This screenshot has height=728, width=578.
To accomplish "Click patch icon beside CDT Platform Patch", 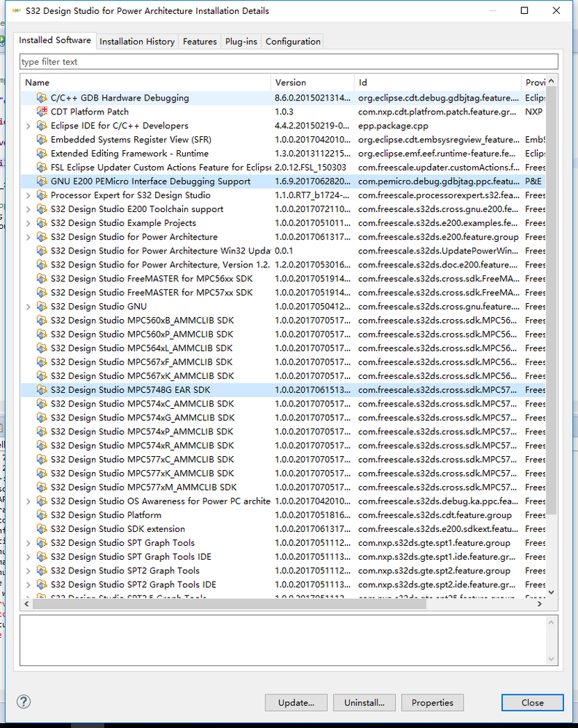I will click(42, 112).
